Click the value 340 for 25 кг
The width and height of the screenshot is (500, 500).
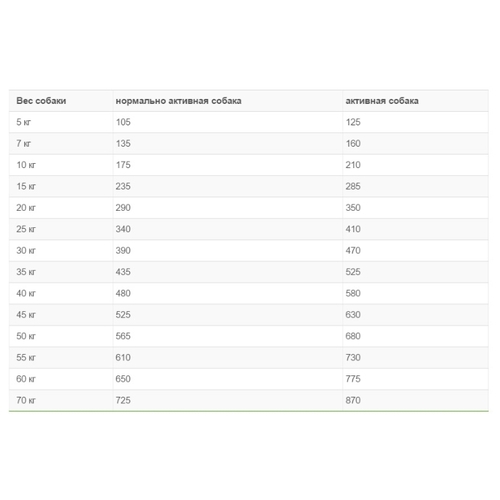point(123,229)
